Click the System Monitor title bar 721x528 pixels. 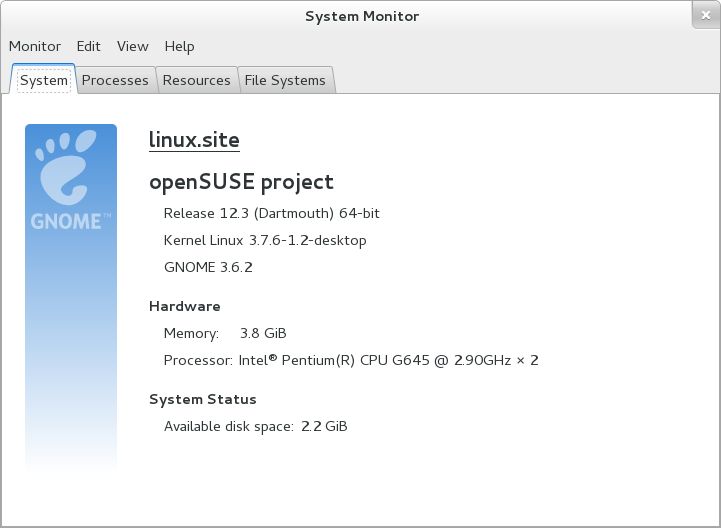coord(361,16)
